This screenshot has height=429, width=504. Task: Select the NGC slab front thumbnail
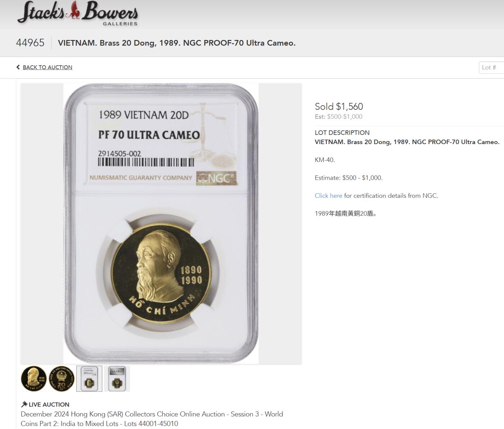(x=89, y=379)
